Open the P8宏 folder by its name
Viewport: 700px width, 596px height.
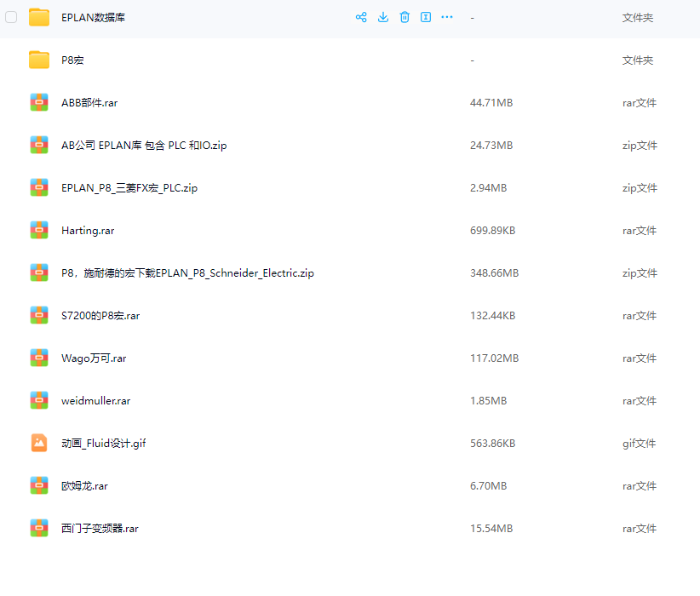(x=72, y=60)
